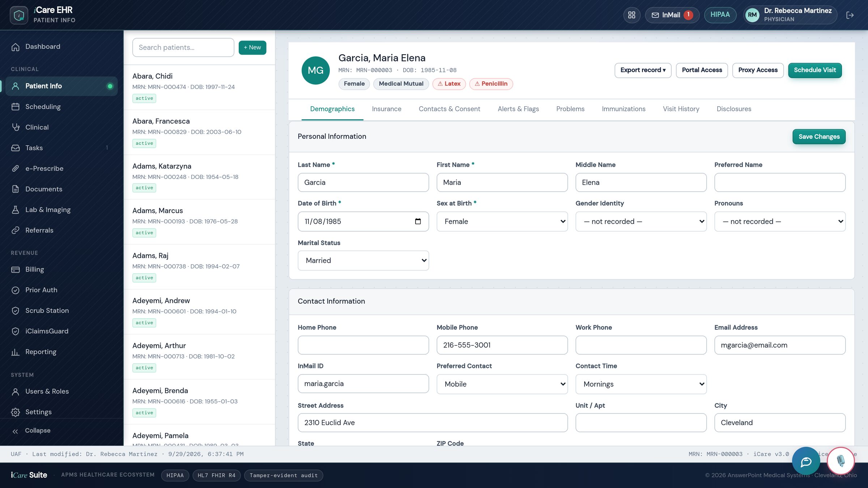Switch to the Insurance tab
The height and width of the screenshot is (488, 868).
click(386, 109)
